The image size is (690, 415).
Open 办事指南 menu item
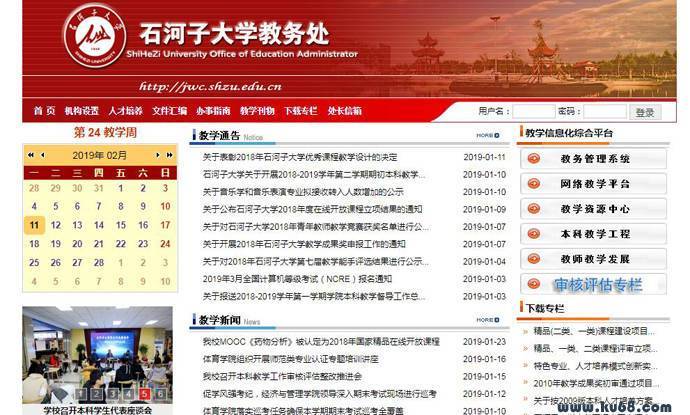coord(213,111)
